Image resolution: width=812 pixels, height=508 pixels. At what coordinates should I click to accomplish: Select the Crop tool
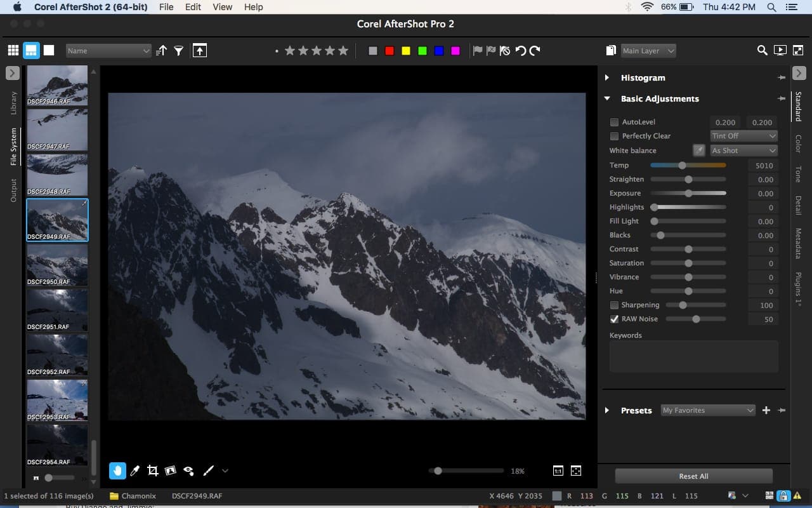(x=152, y=471)
